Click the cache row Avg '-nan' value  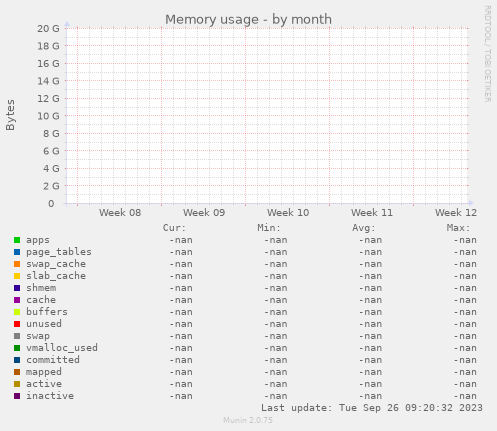pos(370,300)
